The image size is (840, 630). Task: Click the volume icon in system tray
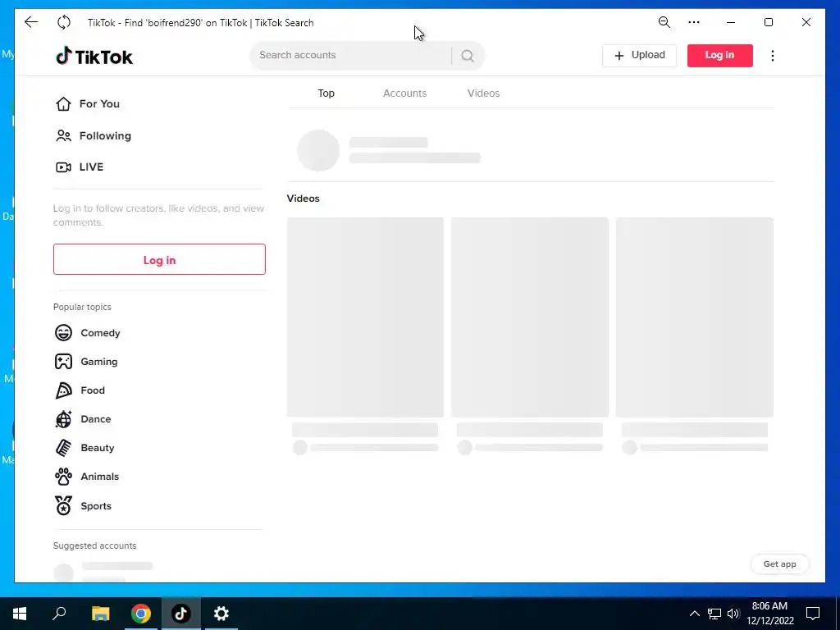click(x=733, y=614)
